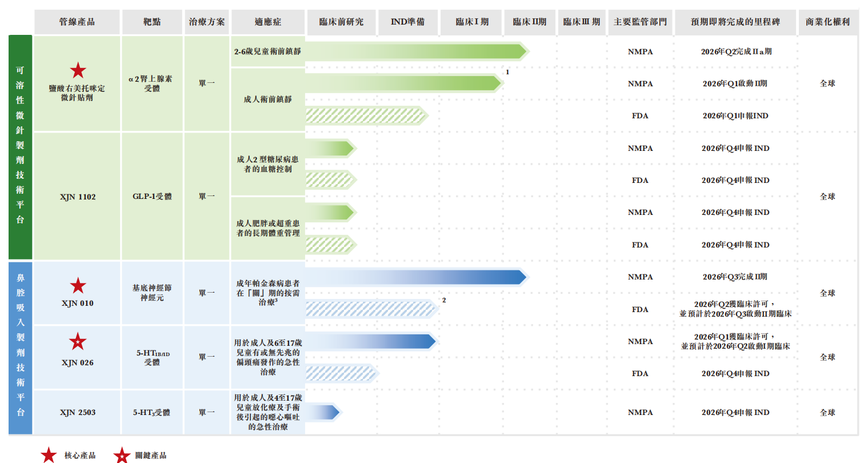The width and height of the screenshot is (860, 463).
Task: Click the target 基底神經節神經元
Action: [152, 292]
